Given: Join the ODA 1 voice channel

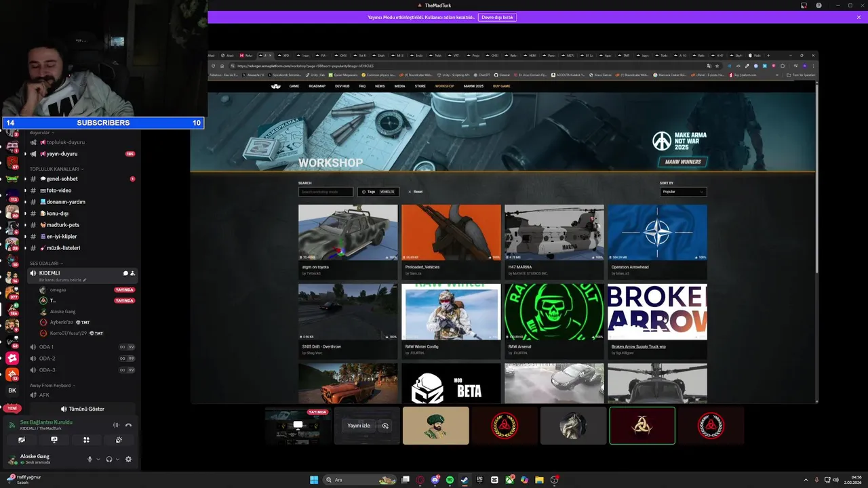Looking at the screenshot, I should [81, 347].
